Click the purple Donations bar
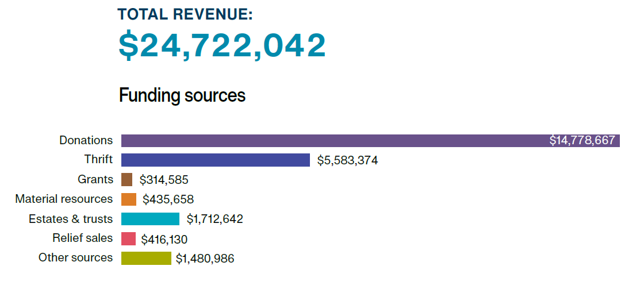The height and width of the screenshot is (285, 644). coord(333,141)
